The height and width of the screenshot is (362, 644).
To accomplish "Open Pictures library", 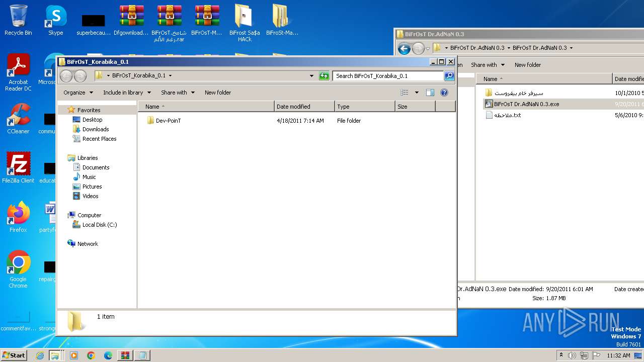I will (x=92, y=187).
